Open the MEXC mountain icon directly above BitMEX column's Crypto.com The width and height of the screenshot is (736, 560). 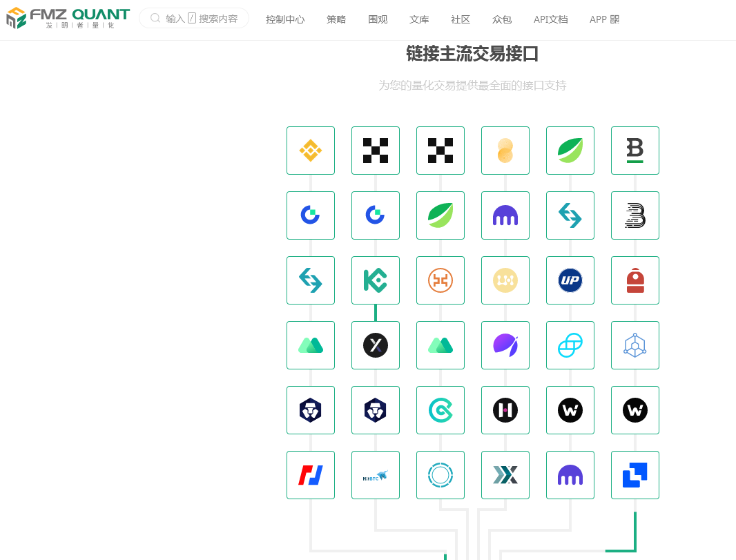pos(311,345)
